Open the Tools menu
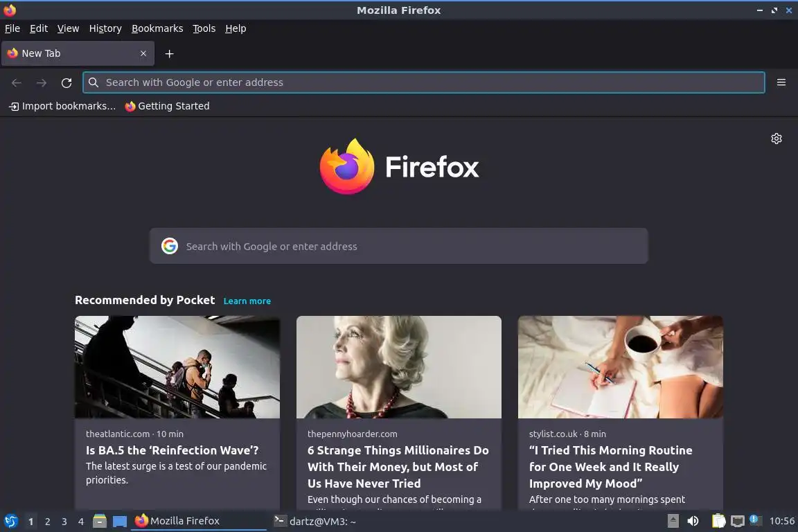The image size is (798, 532). [x=204, y=28]
